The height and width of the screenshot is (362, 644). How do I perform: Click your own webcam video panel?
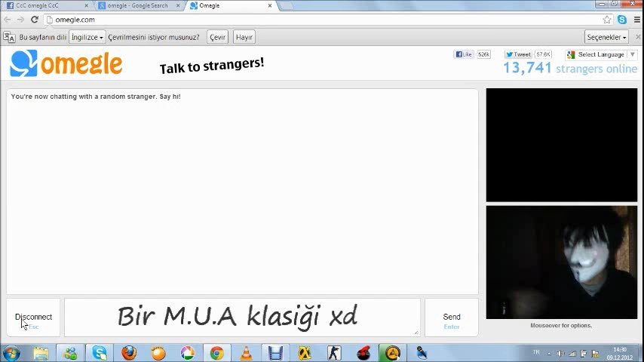[x=562, y=262]
